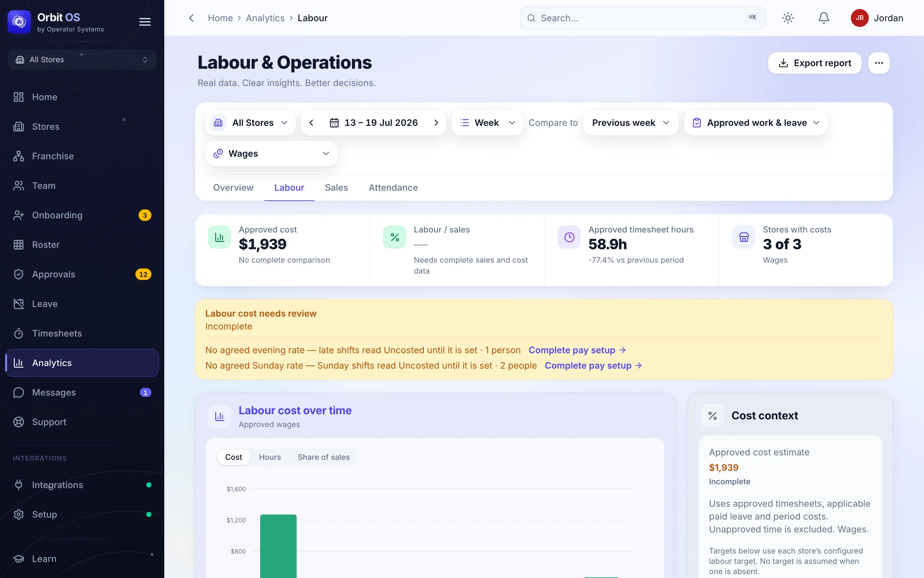Image resolution: width=924 pixels, height=578 pixels.
Task: Open the Roster page
Action: pos(82,245)
